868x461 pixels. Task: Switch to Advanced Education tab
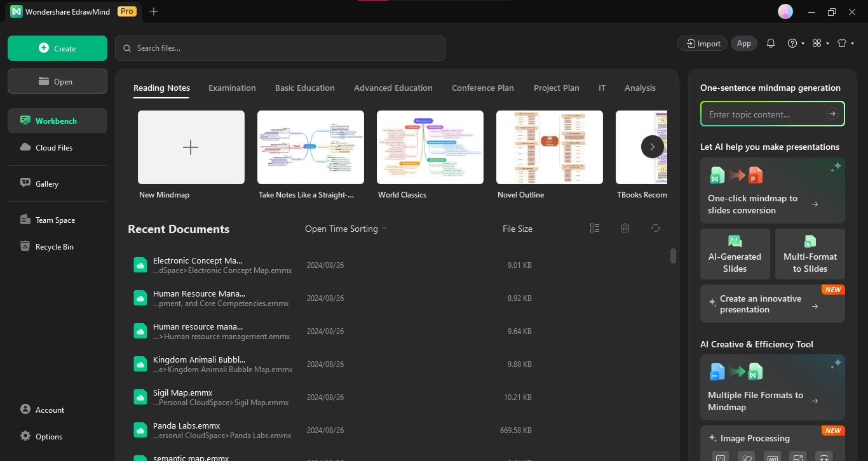click(393, 88)
